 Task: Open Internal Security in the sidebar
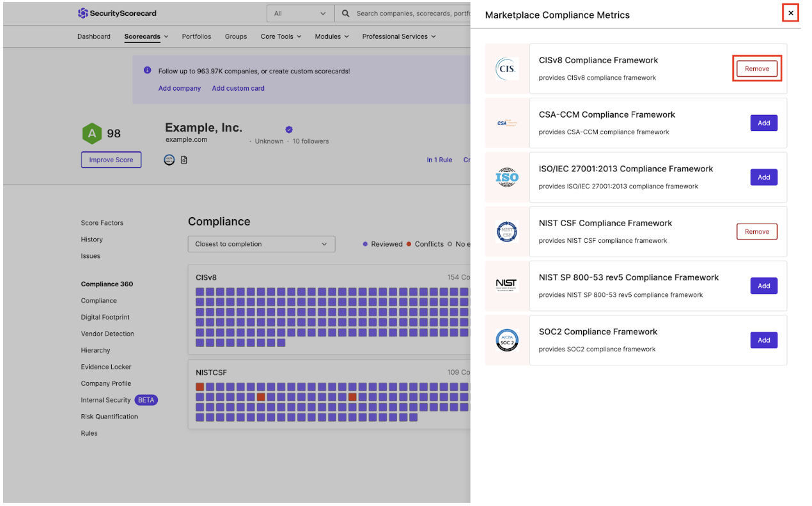click(105, 401)
